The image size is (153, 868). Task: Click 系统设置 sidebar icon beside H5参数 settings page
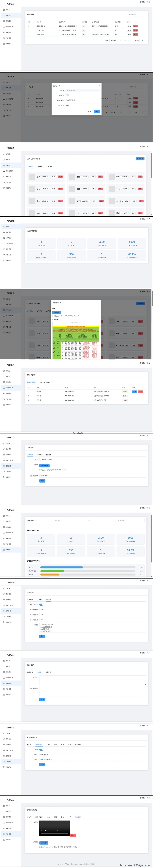(x=4, y=683)
